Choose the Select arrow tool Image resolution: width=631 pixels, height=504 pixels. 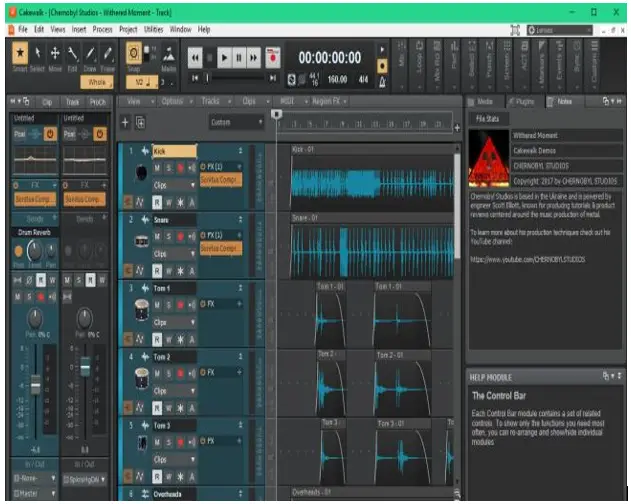tap(37, 53)
